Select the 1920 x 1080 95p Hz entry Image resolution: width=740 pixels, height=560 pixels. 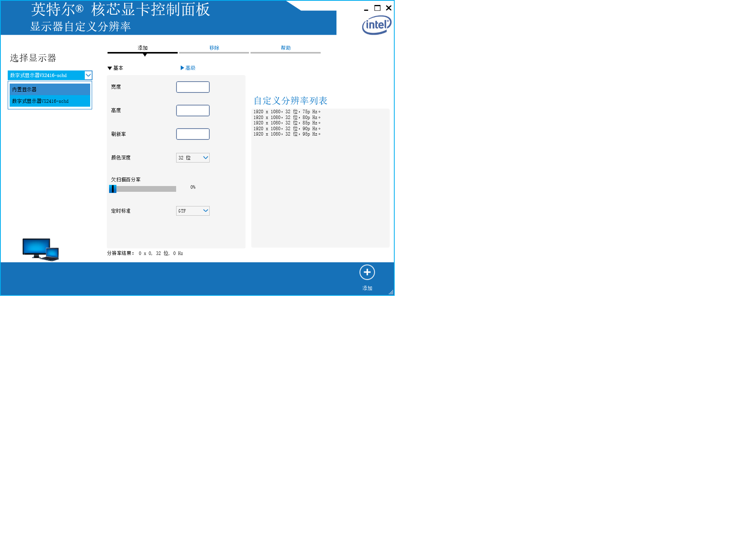pyautogui.click(x=287, y=134)
